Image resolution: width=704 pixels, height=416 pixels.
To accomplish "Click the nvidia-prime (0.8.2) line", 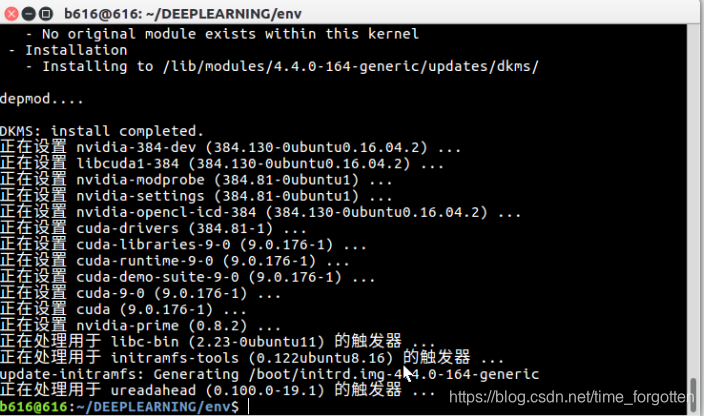I will pyautogui.click(x=141, y=325).
